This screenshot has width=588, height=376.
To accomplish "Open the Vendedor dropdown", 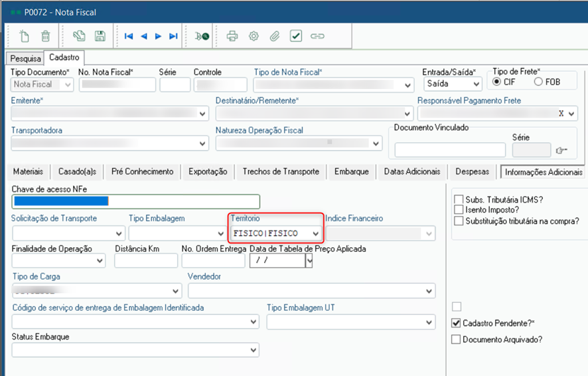I will [x=429, y=291].
